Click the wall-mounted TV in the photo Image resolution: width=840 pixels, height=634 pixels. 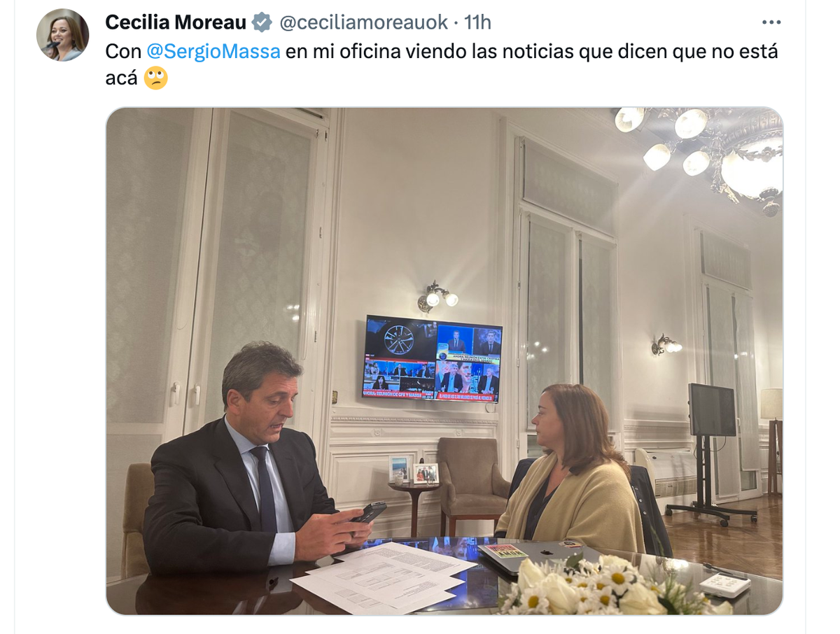pyautogui.click(x=433, y=358)
